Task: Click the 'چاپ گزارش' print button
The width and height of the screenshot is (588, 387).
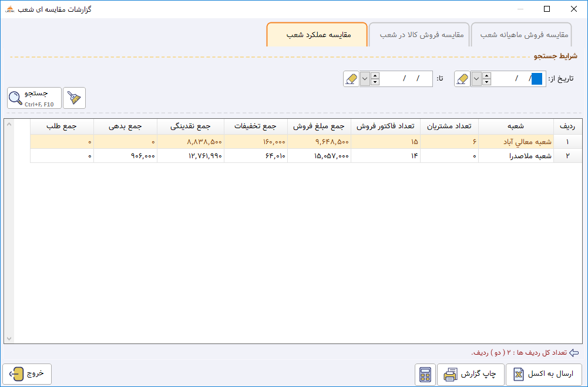Action: [x=471, y=374]
